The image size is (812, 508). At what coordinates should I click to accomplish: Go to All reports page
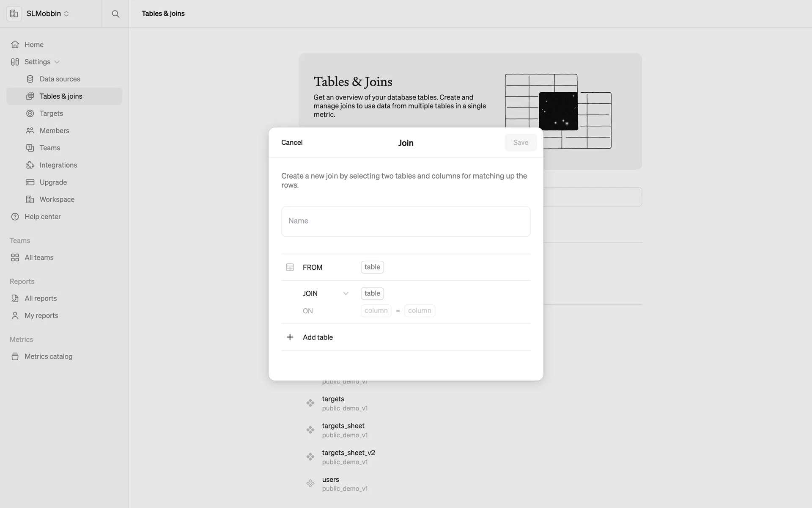(x=41, y=298)
